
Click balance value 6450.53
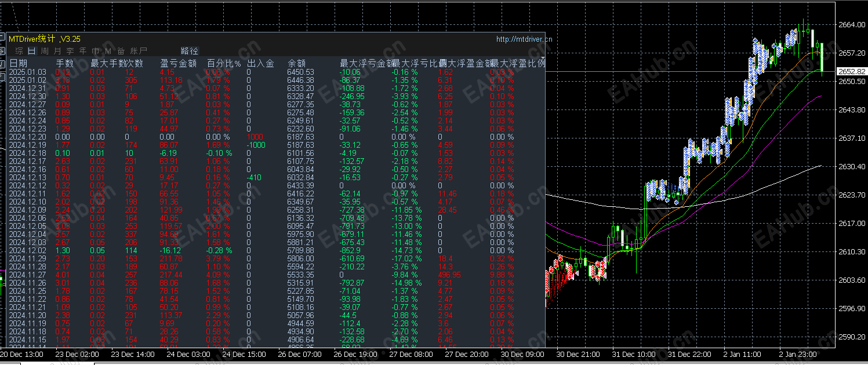[300, 72]
